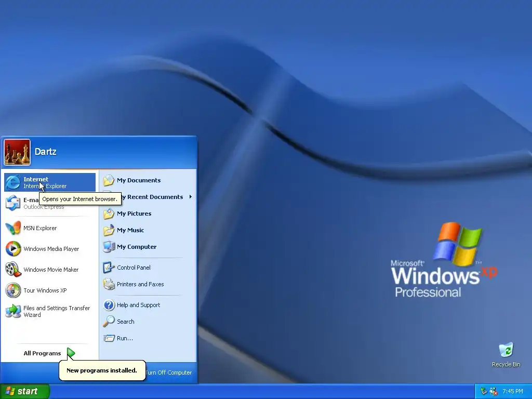Image resolution: width=532 pixels, height=399 pixels.
Task: Click the Windows Movie Maker label
Action: [51, 270]
